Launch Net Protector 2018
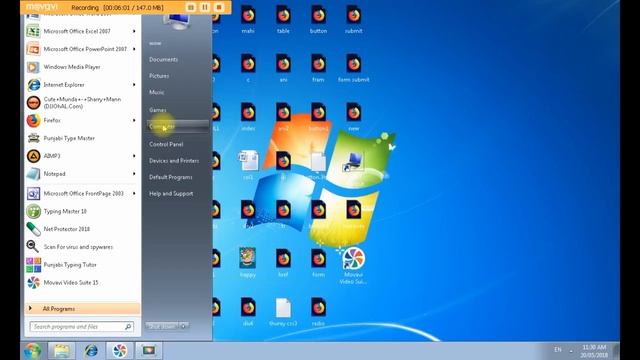The image size is (640, 360). tap(82, 229)
